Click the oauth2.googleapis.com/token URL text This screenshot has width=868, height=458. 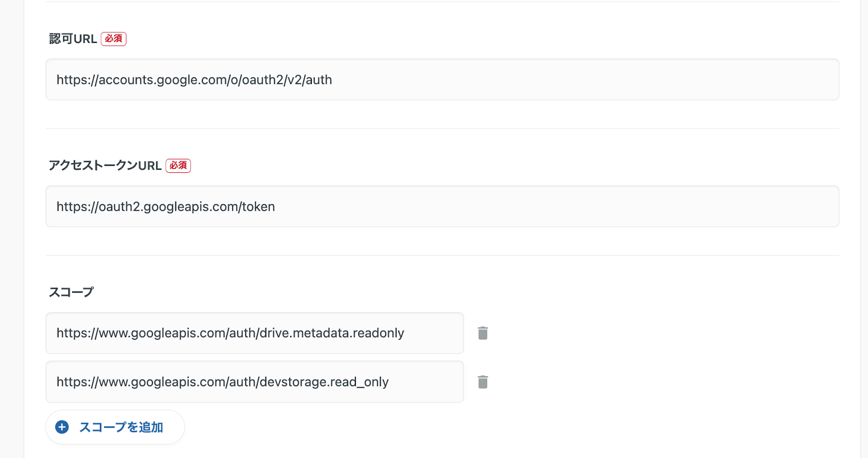pyautogui.click(x=165, y=207)
